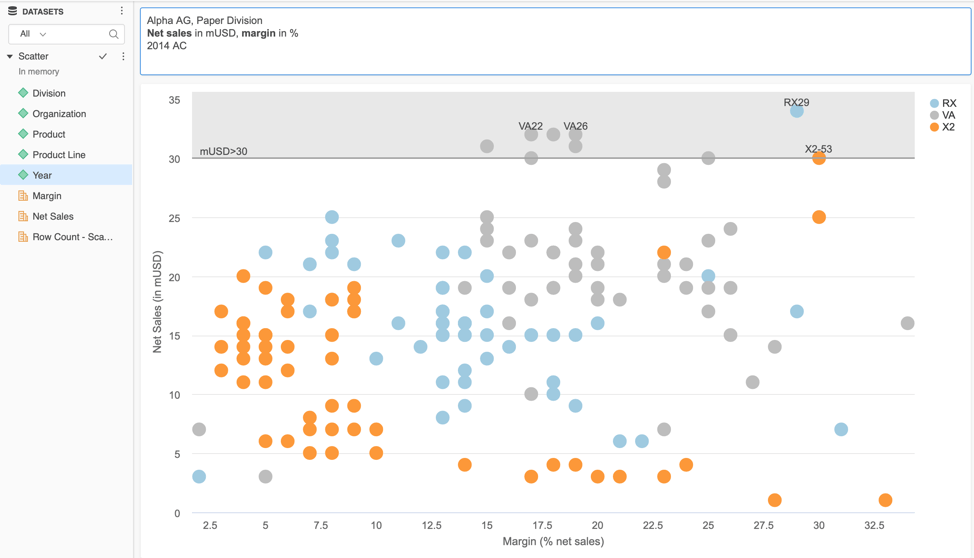Select the Year field
This screenshot has height=558, width=974.
(x=42, y=175)
